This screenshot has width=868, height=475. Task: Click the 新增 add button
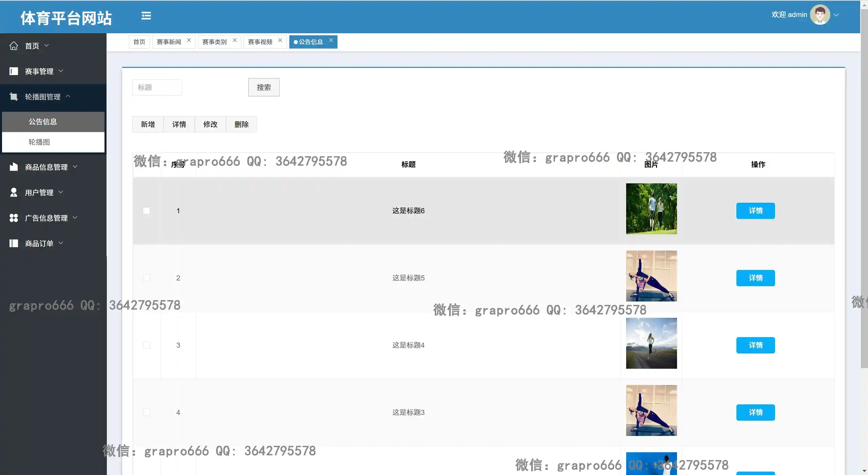pyautogui.click(x=147, y=124)
